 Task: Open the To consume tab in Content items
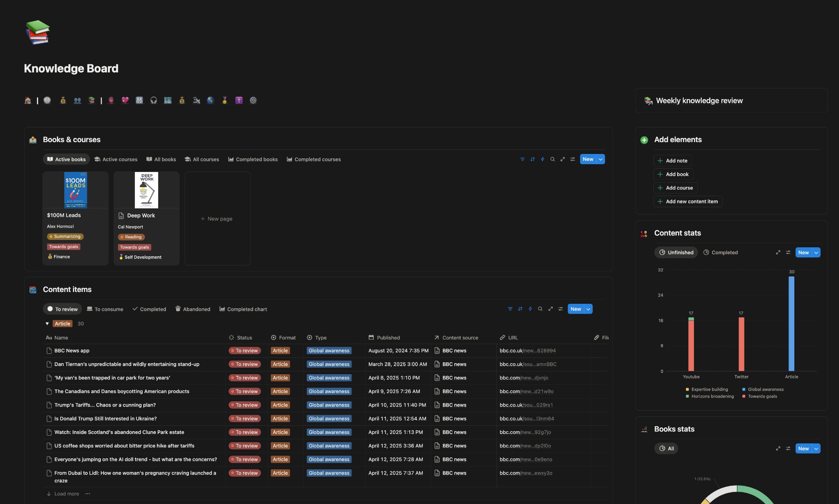tap(105, 309)
